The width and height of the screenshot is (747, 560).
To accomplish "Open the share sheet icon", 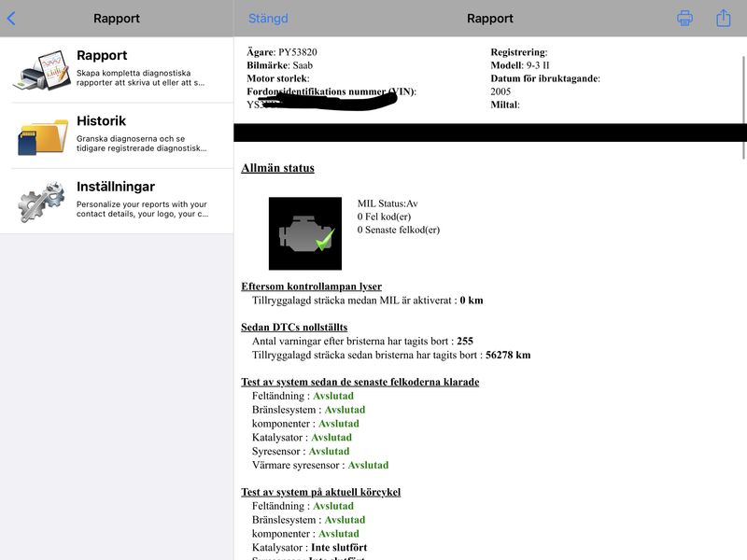I will (x=723, y=18).
